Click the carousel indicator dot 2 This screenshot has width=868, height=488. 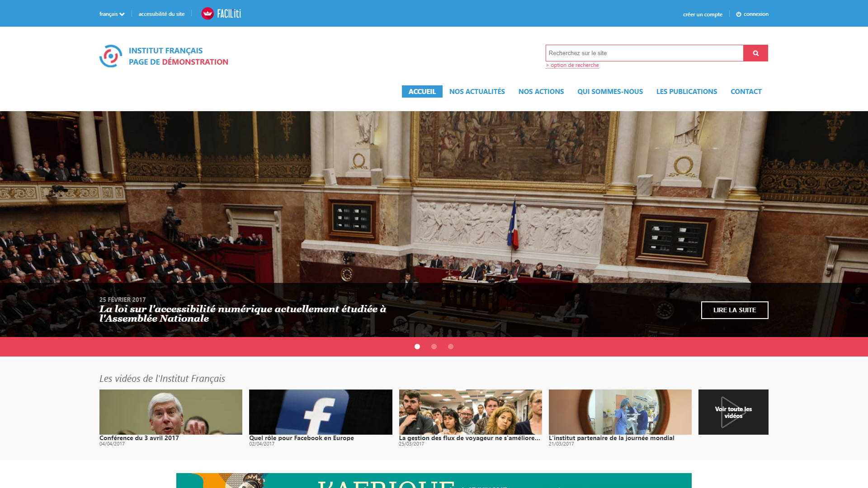[x=434, y=346]
